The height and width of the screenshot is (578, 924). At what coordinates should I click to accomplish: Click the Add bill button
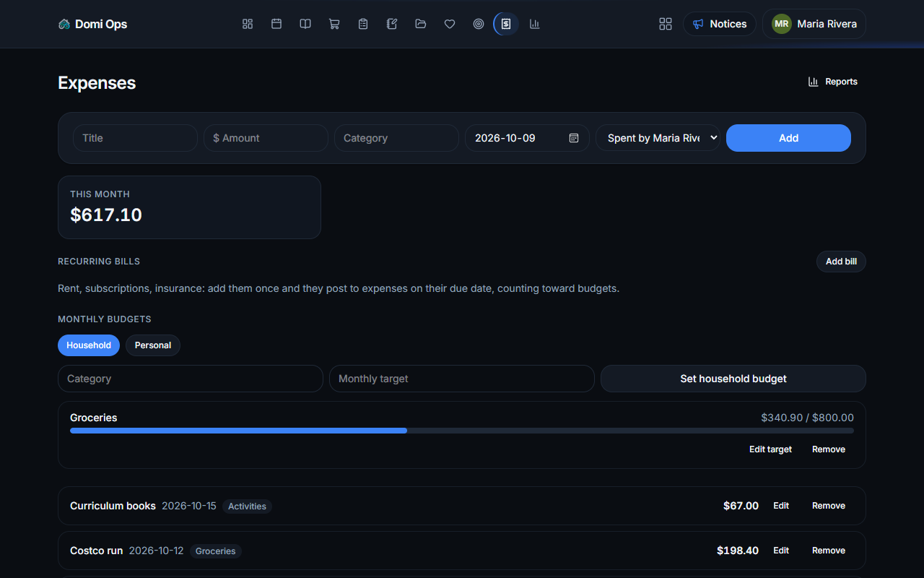point(841,262)
